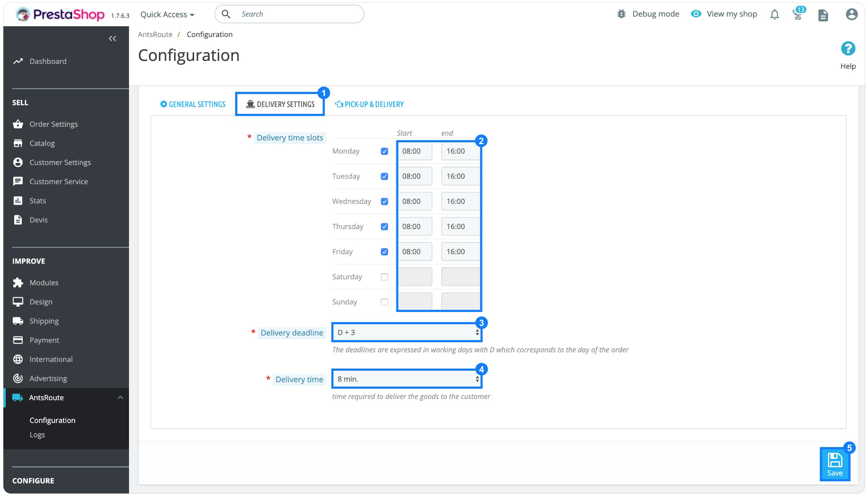Click the View my shop eye icon
The width and height of the screenshot is (868, 495).
696,14
